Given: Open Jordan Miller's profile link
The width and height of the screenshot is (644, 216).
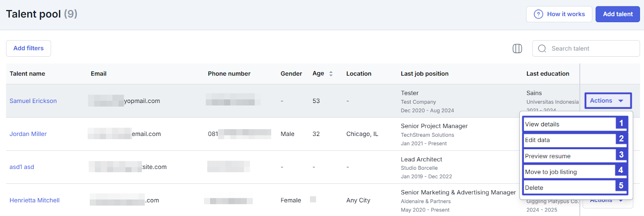Looking at the screenshot, I should pyautogui.click(x=28, y=134).
